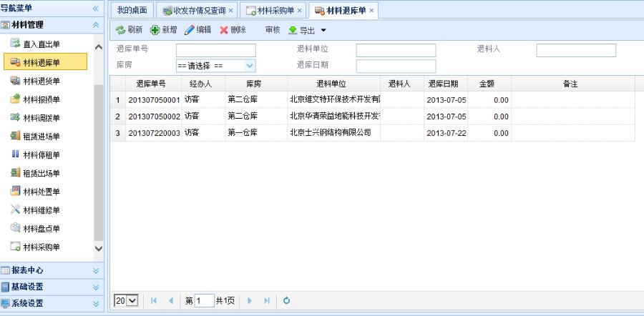Open the 材料停租单 sidebar icon
This screenshot has width=644, height=316.
click(x=15, y=154)
